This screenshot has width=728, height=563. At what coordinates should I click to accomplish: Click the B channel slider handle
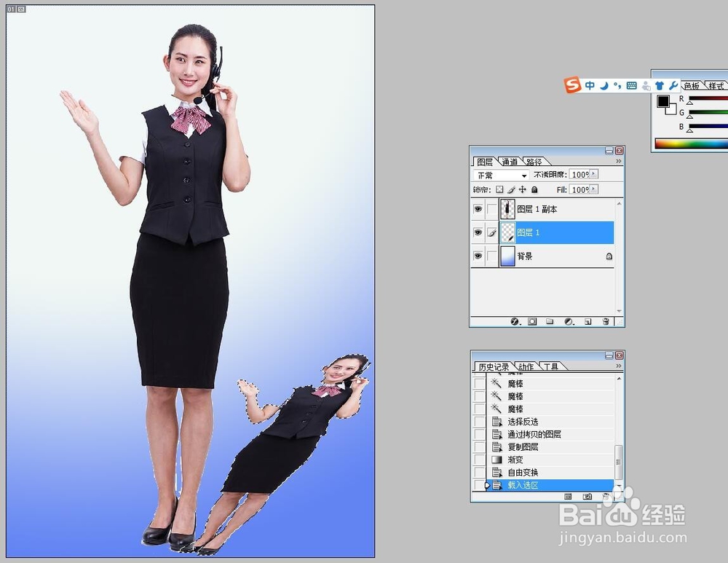[690, 130]
